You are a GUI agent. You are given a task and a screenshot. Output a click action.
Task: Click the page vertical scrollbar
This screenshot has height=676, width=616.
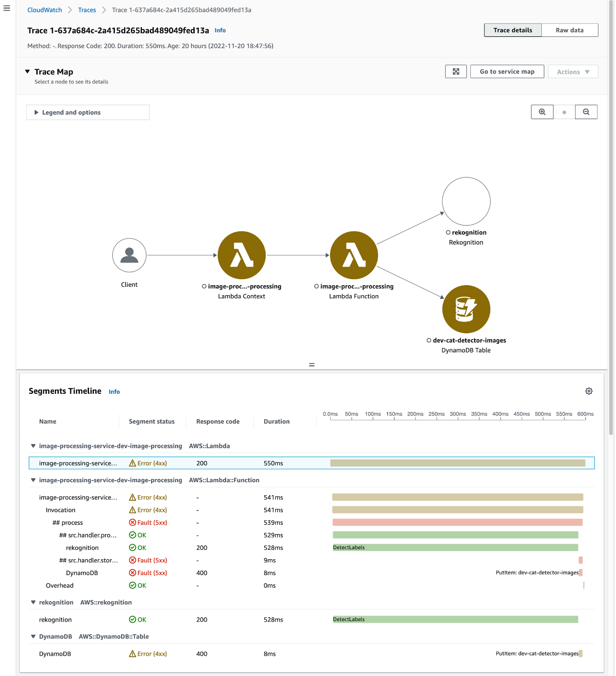(611, 218)
